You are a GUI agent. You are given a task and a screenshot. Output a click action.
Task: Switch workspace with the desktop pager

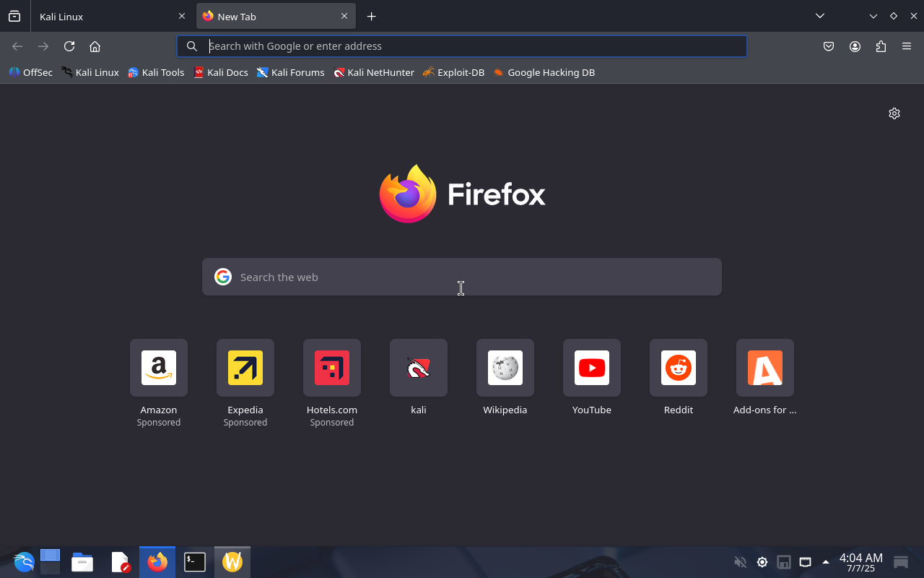[x=50, y=561]
